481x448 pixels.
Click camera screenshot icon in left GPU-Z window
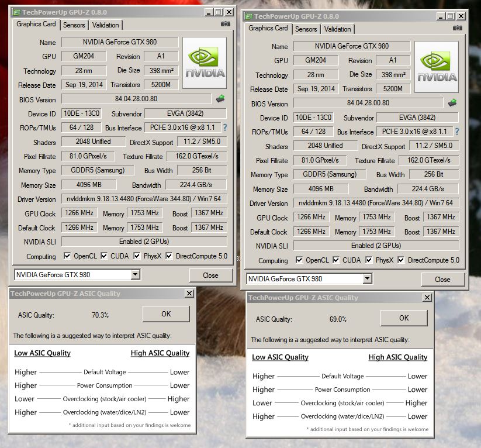pyautogui.click(x=226, y=24)
